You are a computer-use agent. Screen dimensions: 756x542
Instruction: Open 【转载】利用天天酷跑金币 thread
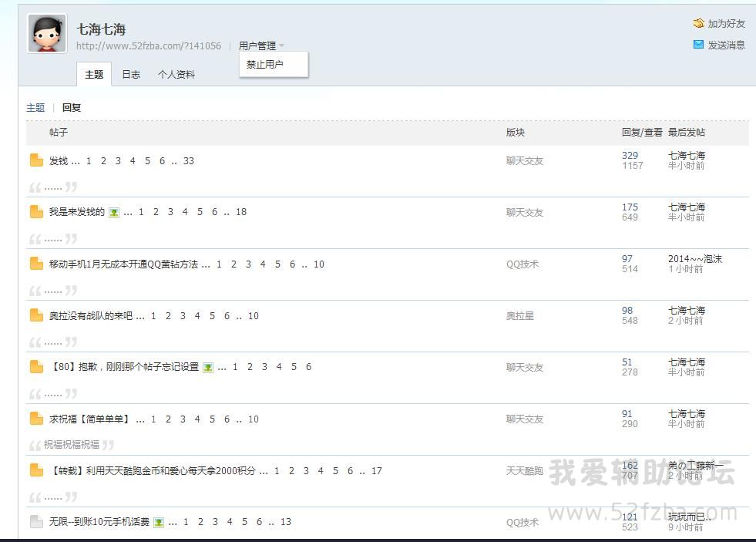153,470
